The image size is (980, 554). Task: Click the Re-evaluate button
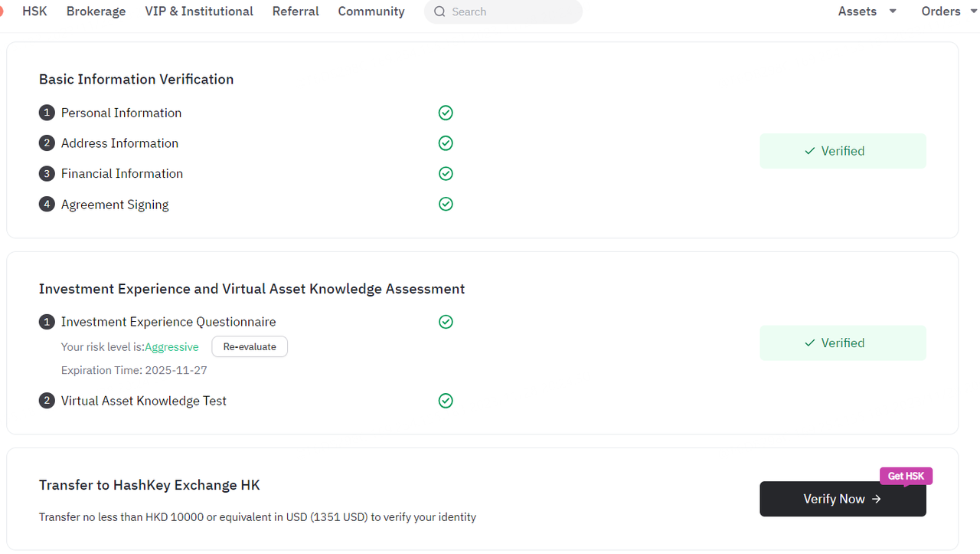pyautogui.click(x=250, y=347)
